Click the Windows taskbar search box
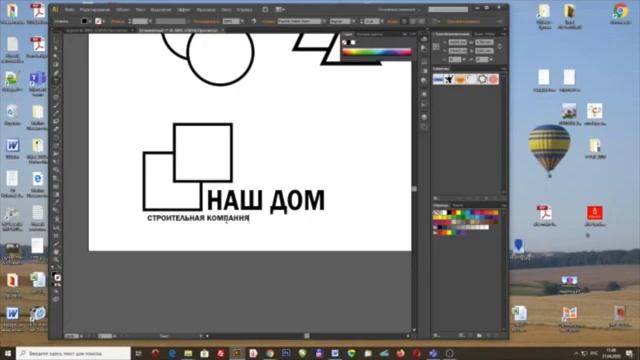Viewport: 640px width, 360px height. (73, 353)
